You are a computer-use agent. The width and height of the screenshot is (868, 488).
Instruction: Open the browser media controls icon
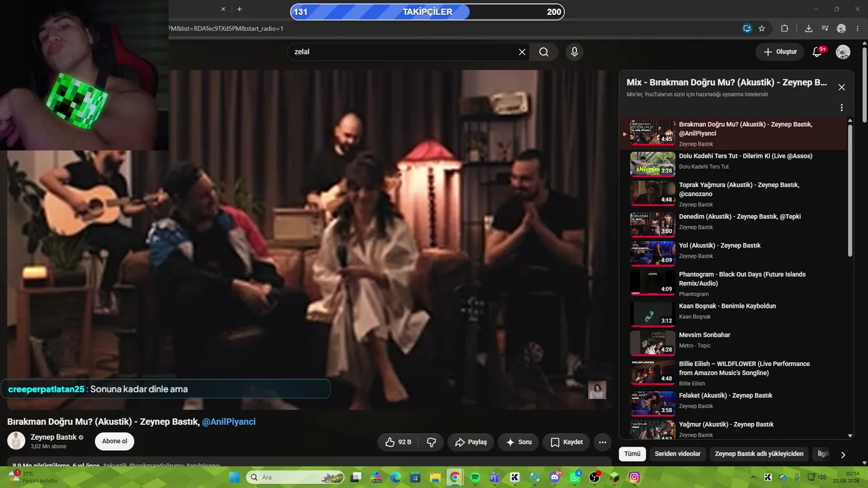coord(825,28)
